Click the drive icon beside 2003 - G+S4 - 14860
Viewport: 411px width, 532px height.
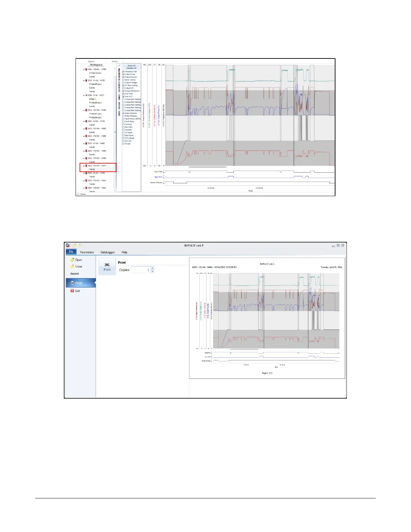86,143
